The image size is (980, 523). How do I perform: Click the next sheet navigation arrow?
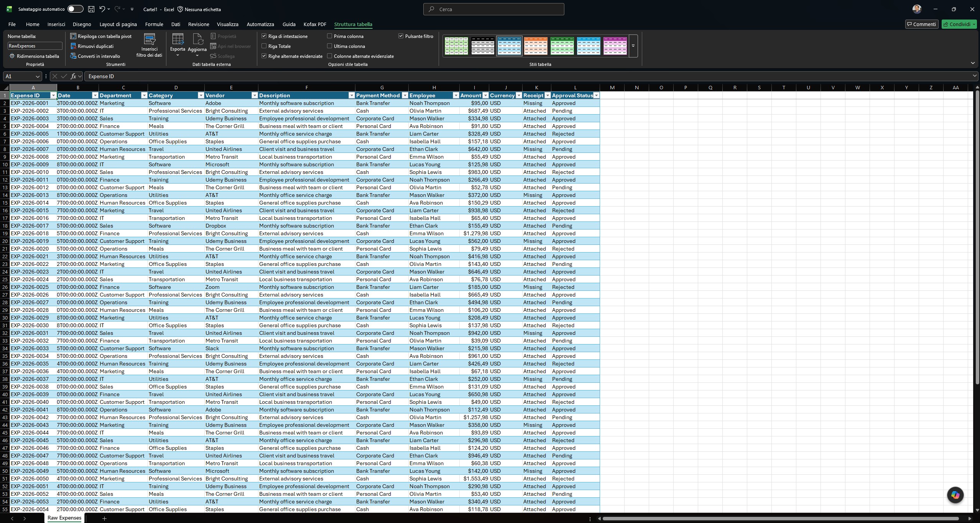tap(25, 518)
